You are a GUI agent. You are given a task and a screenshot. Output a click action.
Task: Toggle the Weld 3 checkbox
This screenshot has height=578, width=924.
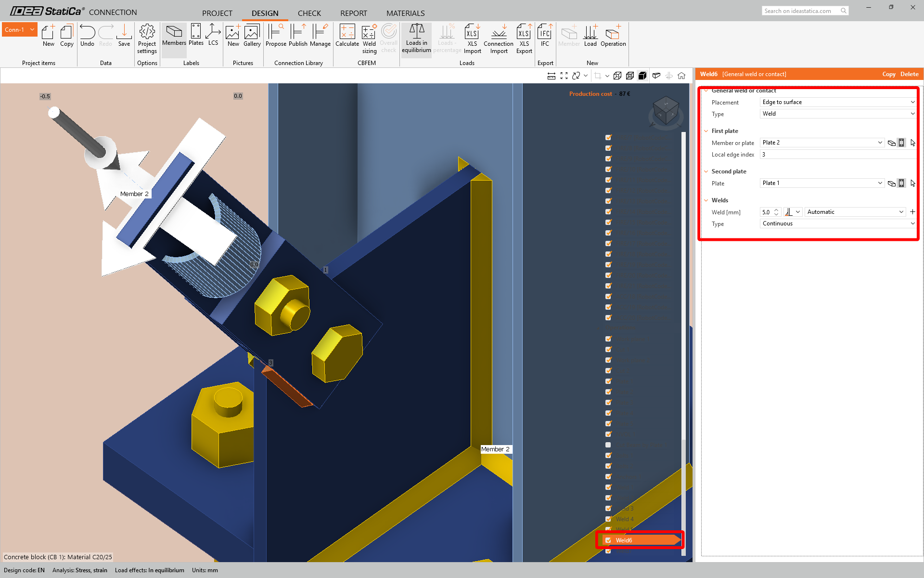608,508
